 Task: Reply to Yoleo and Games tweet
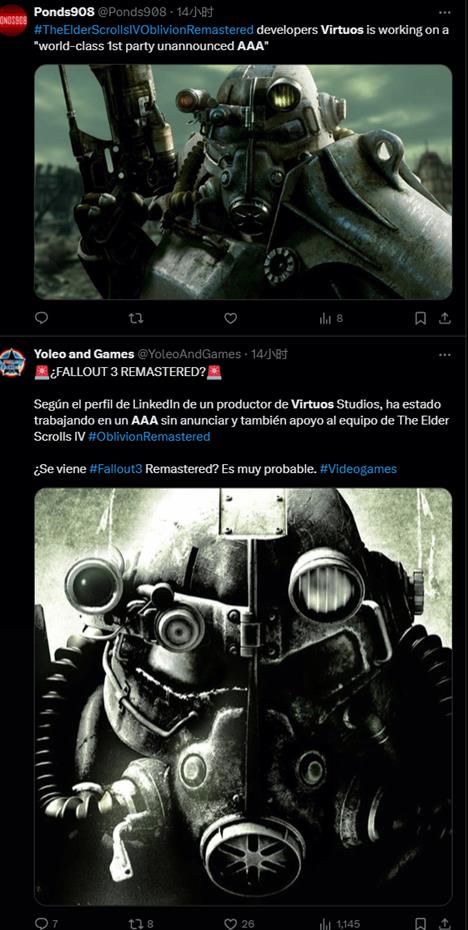tap(45, 923)
